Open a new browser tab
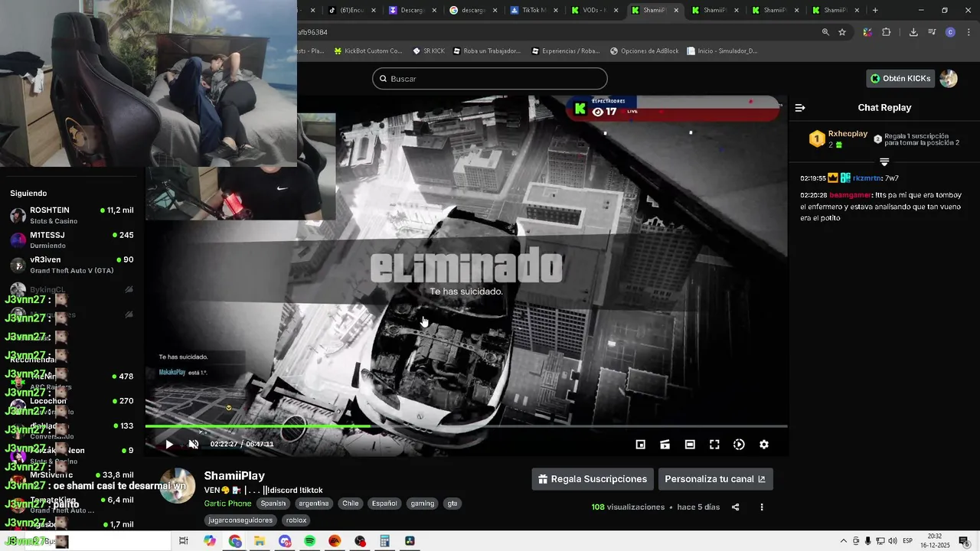 tap(875, 10)
